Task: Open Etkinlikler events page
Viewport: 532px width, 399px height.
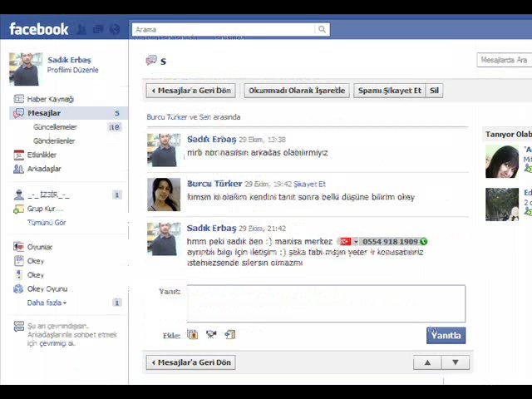Action: (42, 155)
